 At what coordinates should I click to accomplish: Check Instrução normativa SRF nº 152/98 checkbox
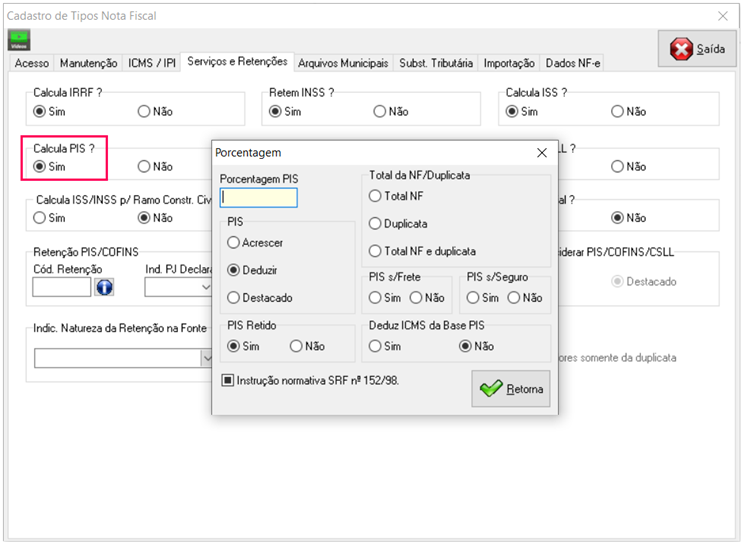coord(228,380)
